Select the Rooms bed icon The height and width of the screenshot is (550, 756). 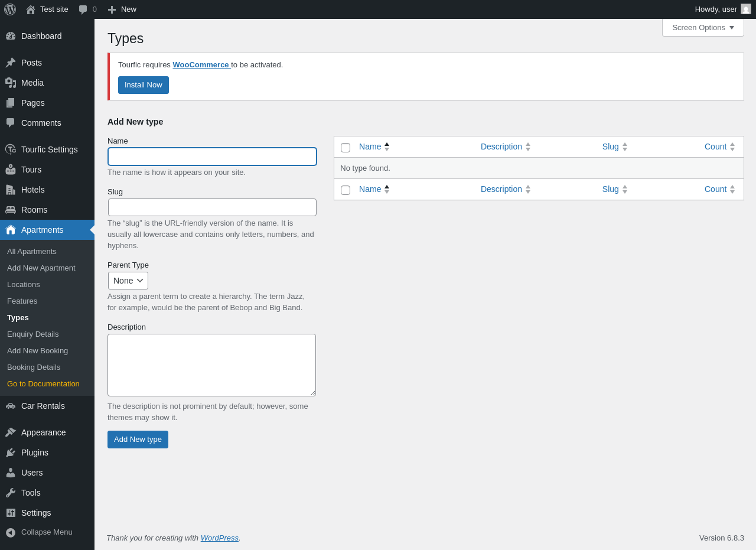(x=11, y=210)
